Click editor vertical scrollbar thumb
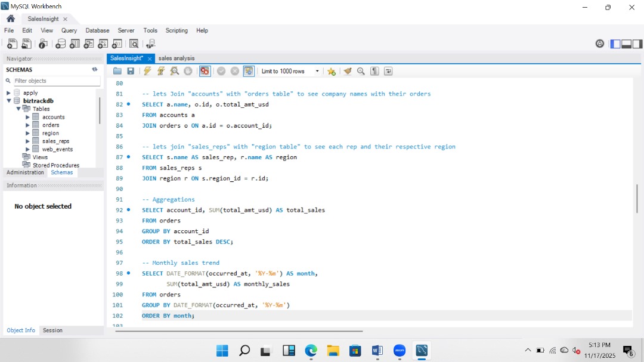The image size is (644, 362). 637,197
